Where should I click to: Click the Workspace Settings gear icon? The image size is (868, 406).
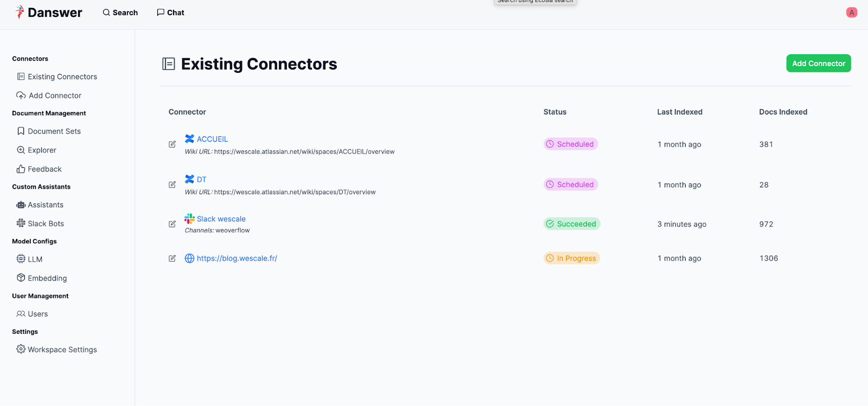point(21,349)
